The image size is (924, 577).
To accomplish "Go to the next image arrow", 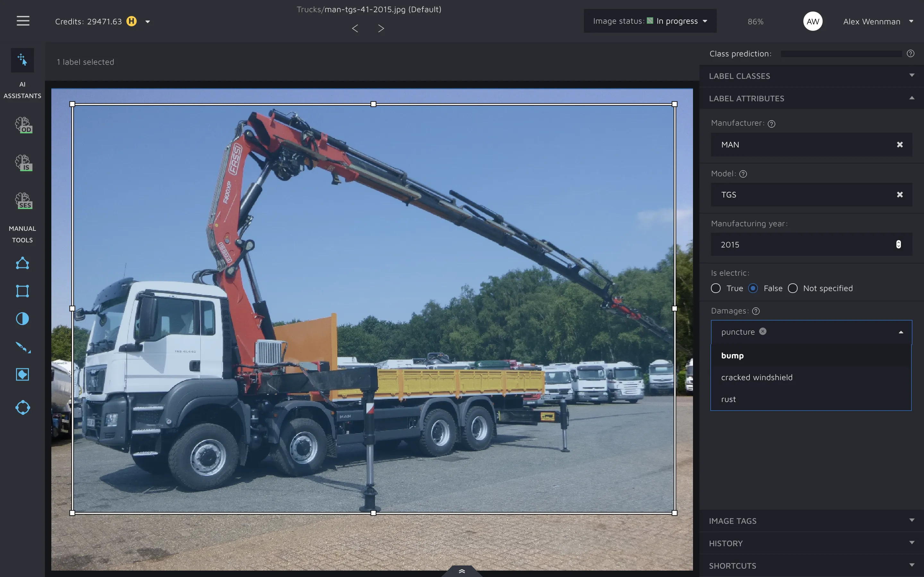I will pos(381,29).
